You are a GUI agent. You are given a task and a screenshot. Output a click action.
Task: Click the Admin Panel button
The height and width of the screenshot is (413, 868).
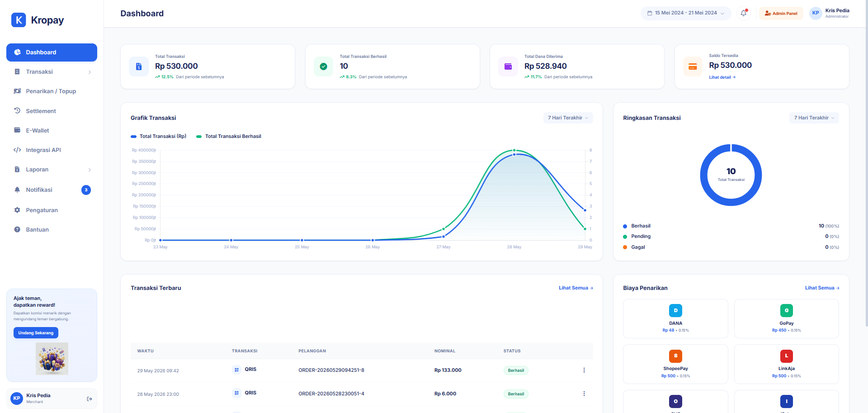click(x=781, y=13)
